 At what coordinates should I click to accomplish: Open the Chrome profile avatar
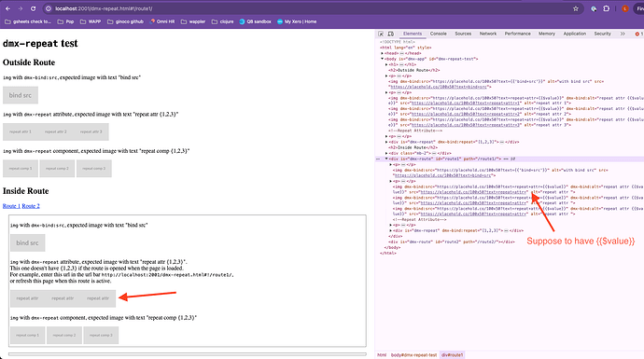click(x=624, y=8)
